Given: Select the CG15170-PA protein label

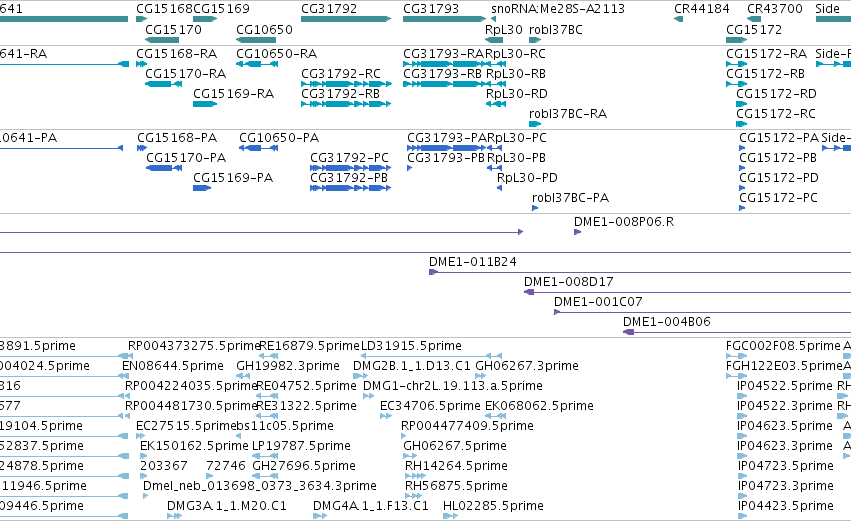Looking at the screenshot, I should click(x=186, y=158).
